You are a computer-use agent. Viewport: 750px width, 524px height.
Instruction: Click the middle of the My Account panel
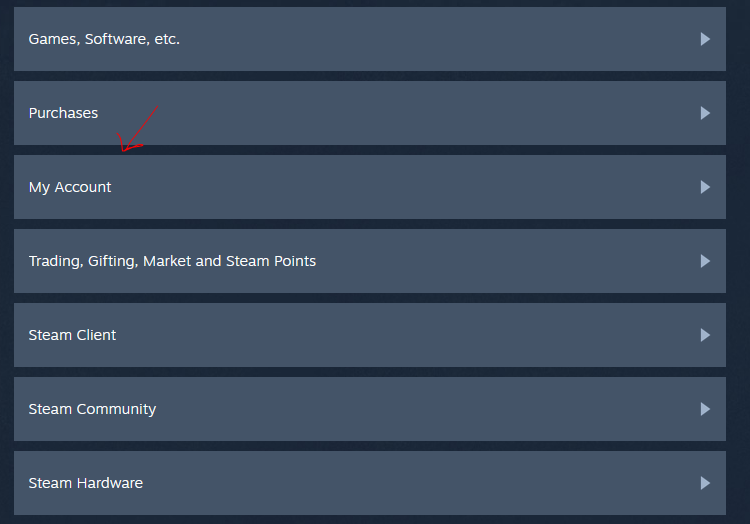tap(370, 187)
